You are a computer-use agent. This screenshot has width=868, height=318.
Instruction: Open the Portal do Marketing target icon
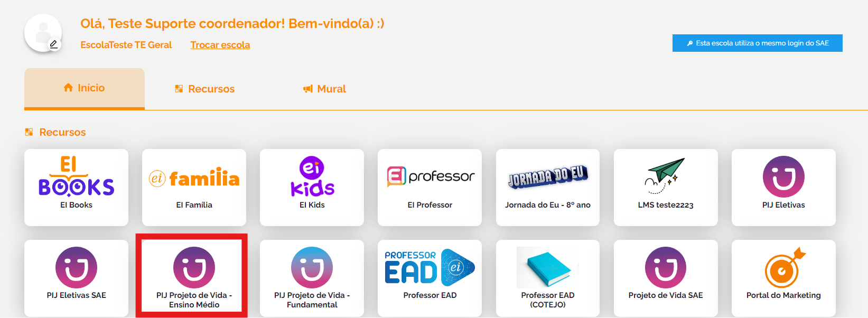785,267
